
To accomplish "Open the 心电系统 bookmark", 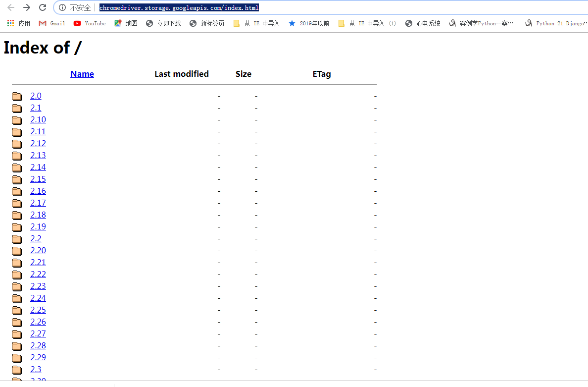I will tap(423, 23).
